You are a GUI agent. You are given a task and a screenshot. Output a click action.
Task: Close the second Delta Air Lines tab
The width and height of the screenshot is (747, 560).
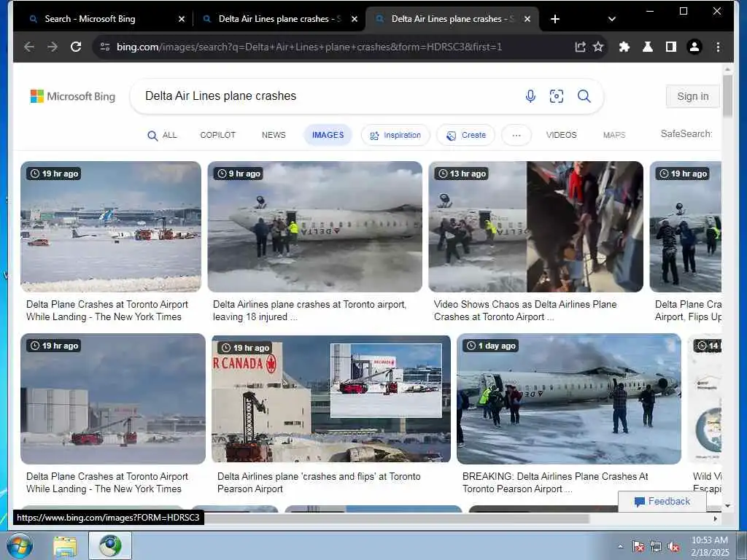[x=355, y=19]
